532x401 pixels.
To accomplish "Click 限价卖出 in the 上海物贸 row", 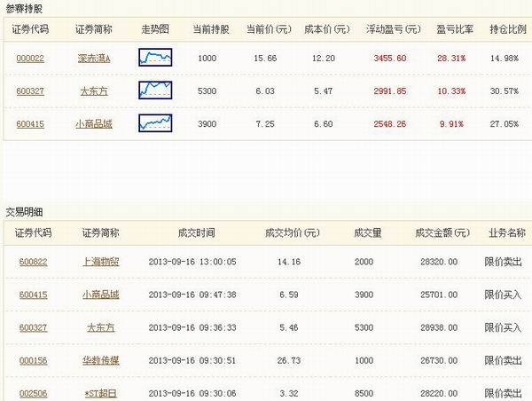I will click(503, 262).
